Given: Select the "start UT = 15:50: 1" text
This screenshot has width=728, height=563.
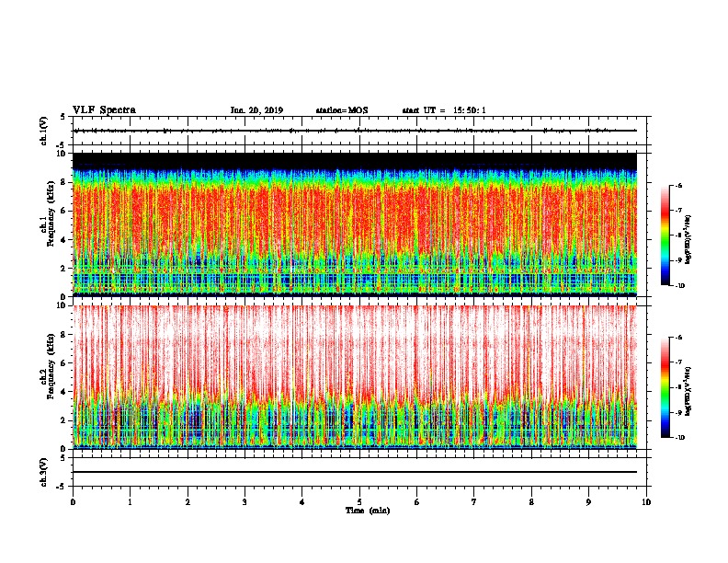Looking at the screenshot, I should click(444, 110).
